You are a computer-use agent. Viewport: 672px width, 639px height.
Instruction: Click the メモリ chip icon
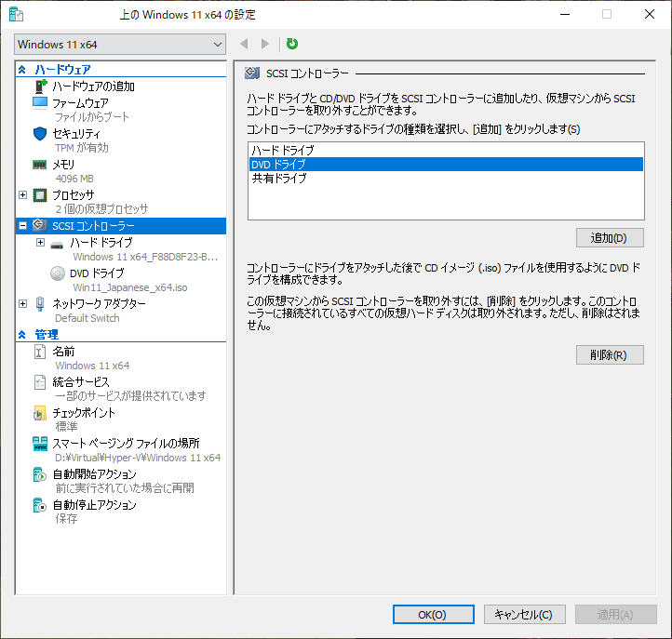point(40,165)
